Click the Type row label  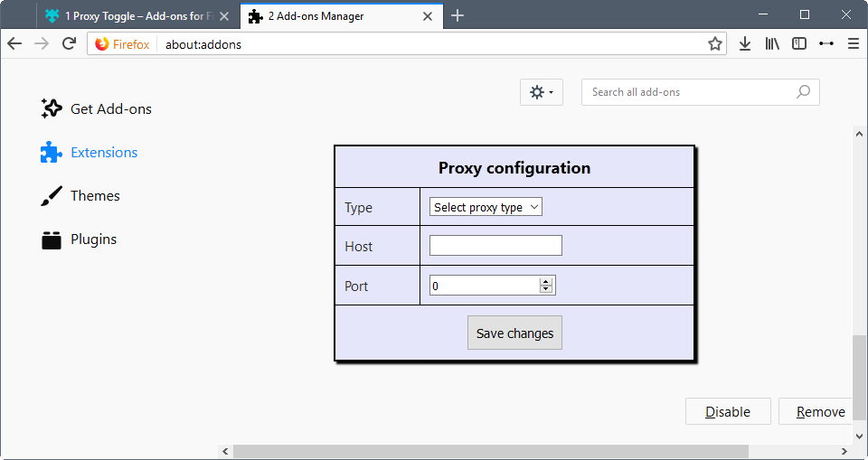pos(358,208)
